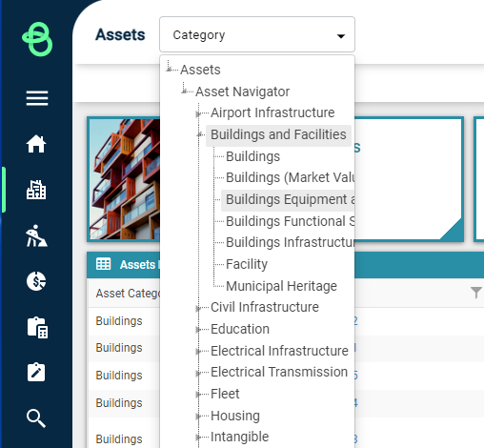Open the Assets buildings sidebar icon

click(36, 190)
